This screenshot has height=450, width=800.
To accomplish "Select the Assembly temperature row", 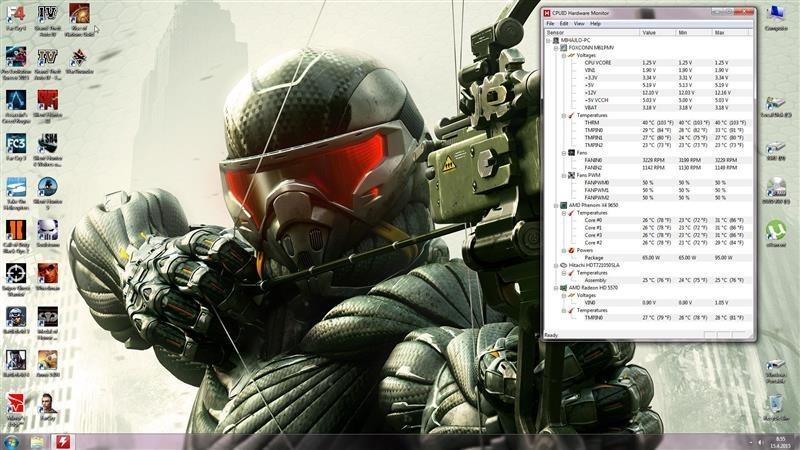I will tap(648, 280).
